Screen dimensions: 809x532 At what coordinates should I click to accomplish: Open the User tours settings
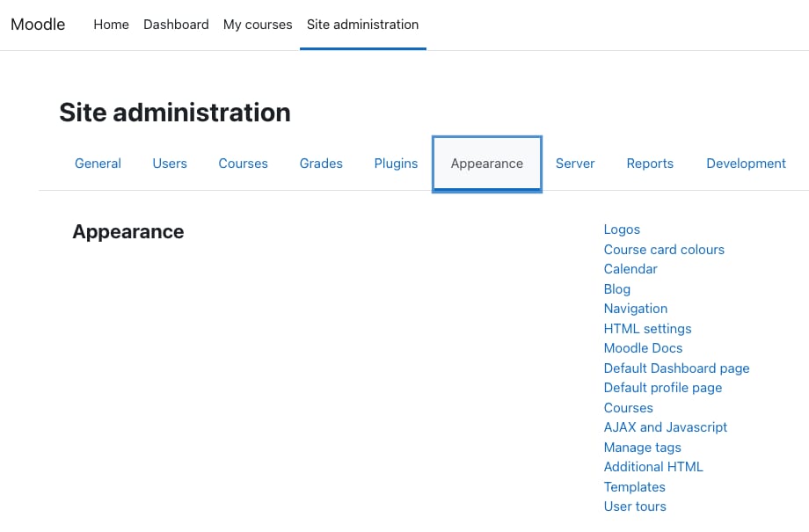pos(635,506)
